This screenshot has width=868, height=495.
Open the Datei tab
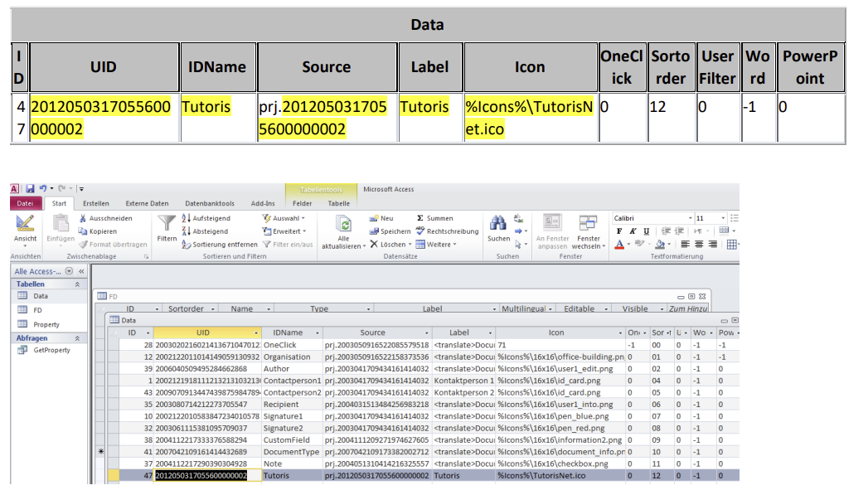pos(25,204)
